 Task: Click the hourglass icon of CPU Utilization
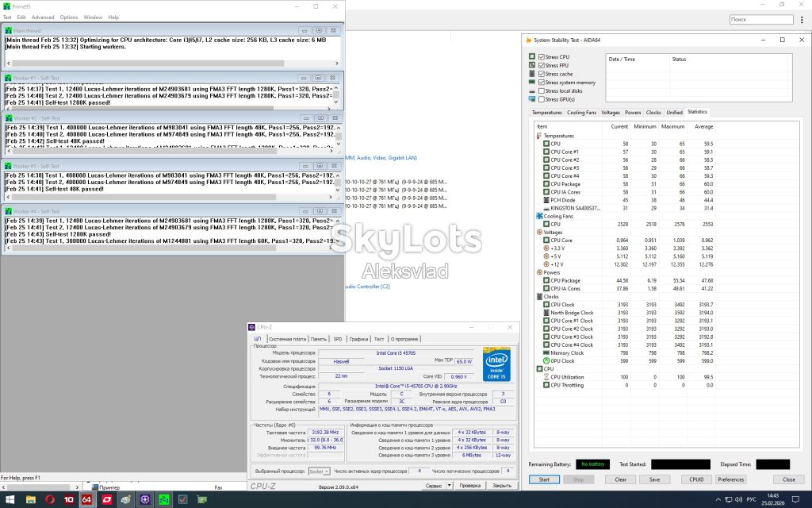coord(546,377)
